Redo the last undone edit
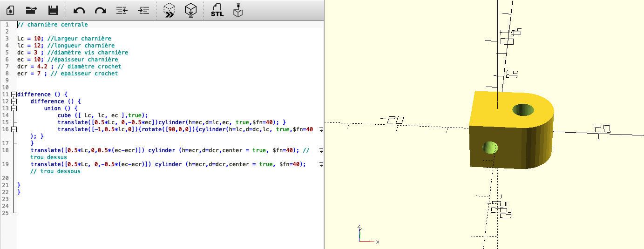This screenshot has height=249, width=644. 100,10
